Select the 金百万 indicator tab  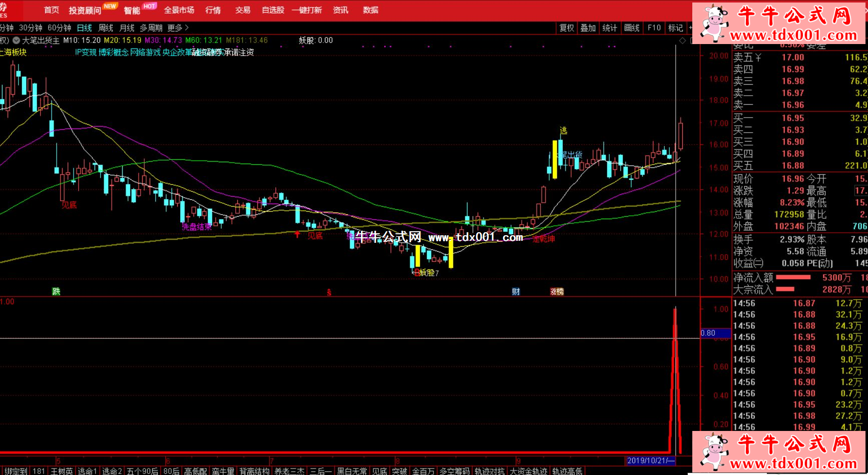[x=423, y=471]
